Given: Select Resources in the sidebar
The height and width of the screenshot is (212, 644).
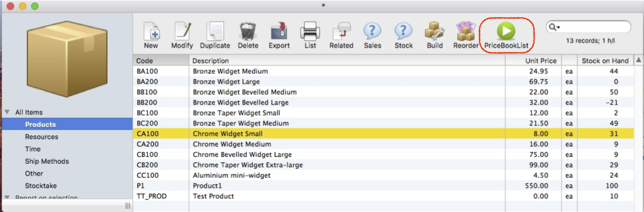Looking at the screenshot, I should [x=41, y=137].
